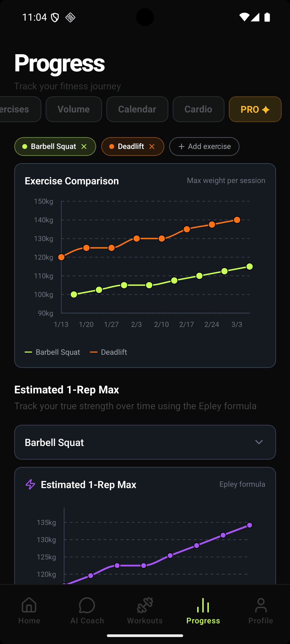Remove Barbell Squat from comparison

click(84, 146)
